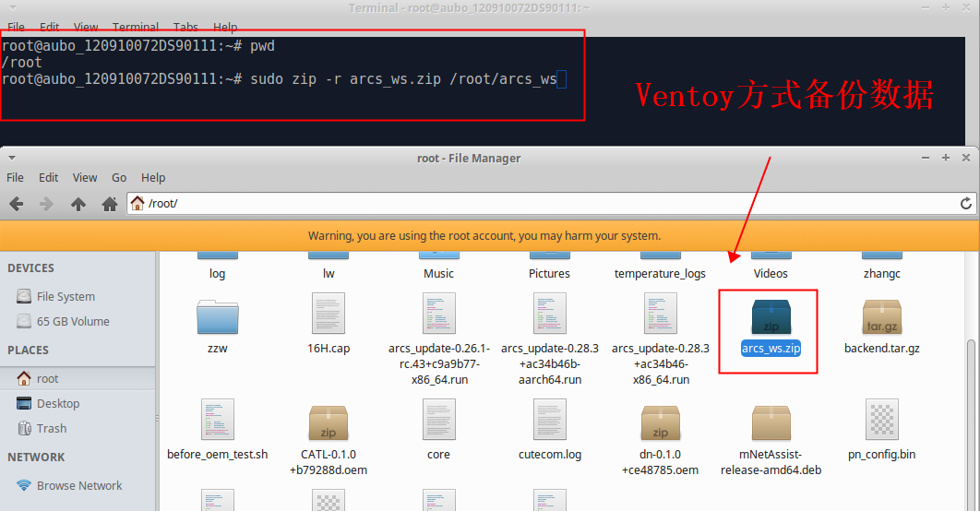The image size is (980, 511).
Task: Select mNetAssist-release-amd64.deb package icon
Action: point(771,423)
